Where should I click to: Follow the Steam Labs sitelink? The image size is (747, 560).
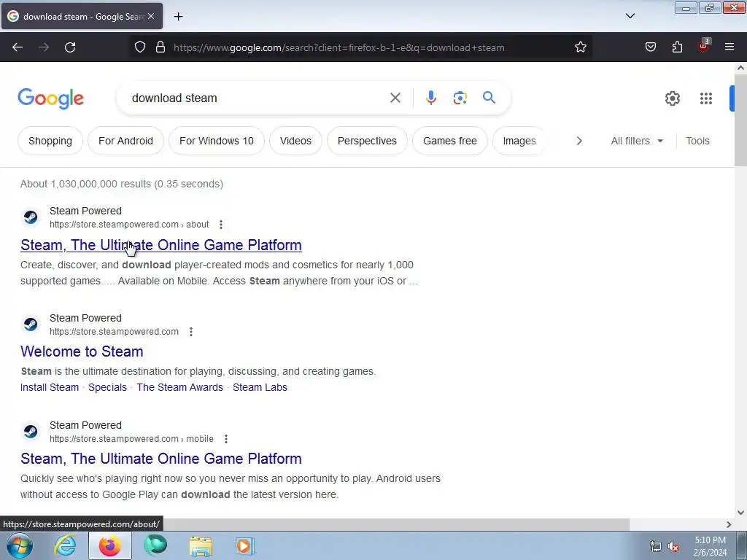point(260,387)
